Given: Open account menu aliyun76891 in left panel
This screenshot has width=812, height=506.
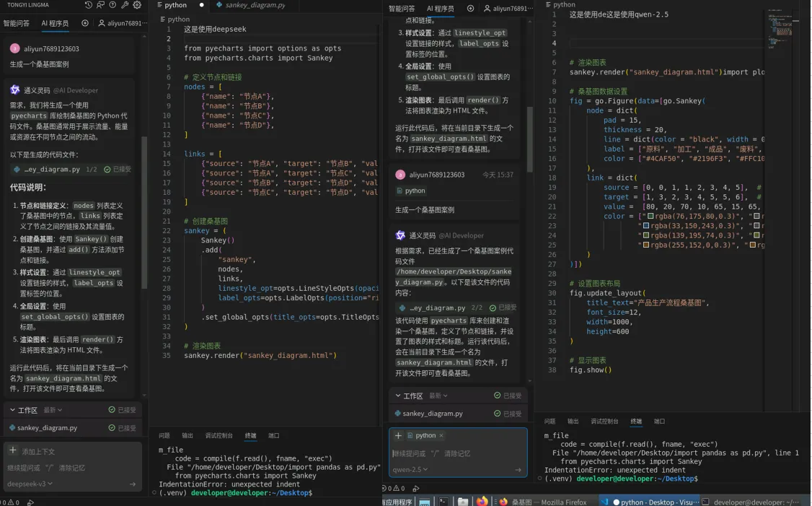Looking at the screenshot, I should click(x=123, y=23).
